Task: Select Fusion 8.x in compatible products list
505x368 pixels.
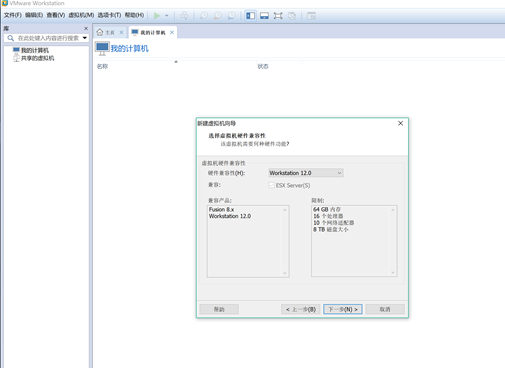Action: pyautogui.click(x=221, y=209)
